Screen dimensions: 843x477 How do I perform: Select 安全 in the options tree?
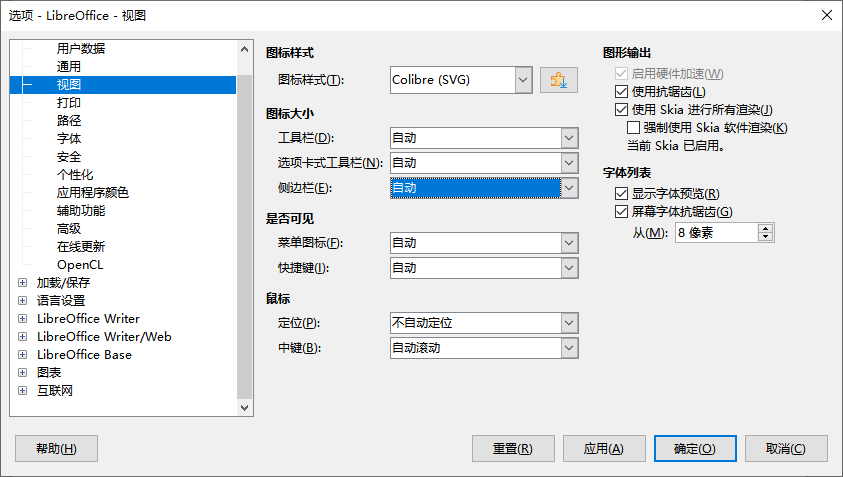point(69,156)
